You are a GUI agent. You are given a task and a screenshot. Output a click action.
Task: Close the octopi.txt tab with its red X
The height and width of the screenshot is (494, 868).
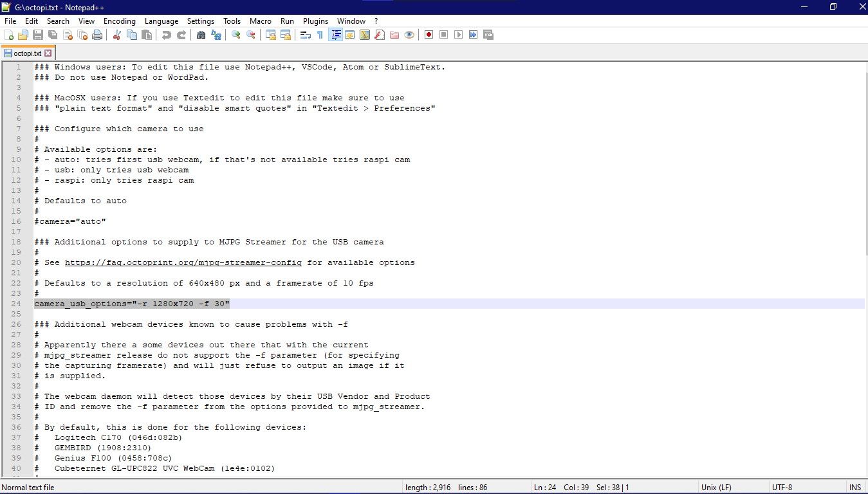[48, 53]
